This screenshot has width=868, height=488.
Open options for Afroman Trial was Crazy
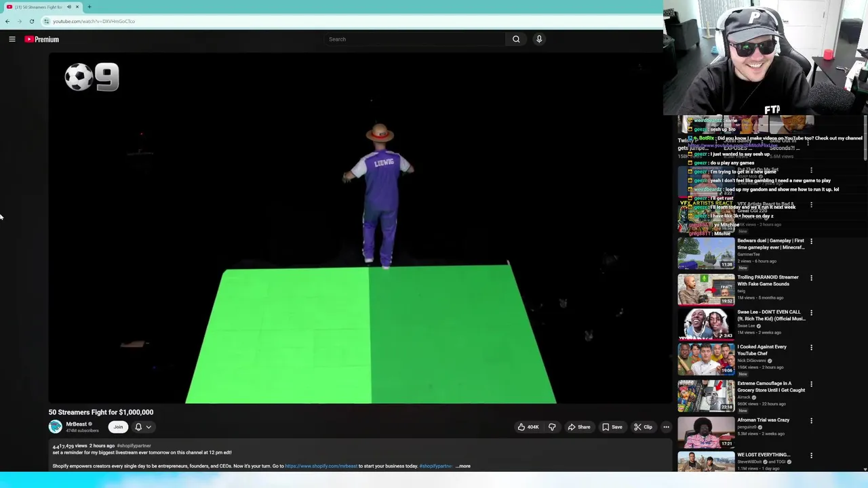pos(811,421)
